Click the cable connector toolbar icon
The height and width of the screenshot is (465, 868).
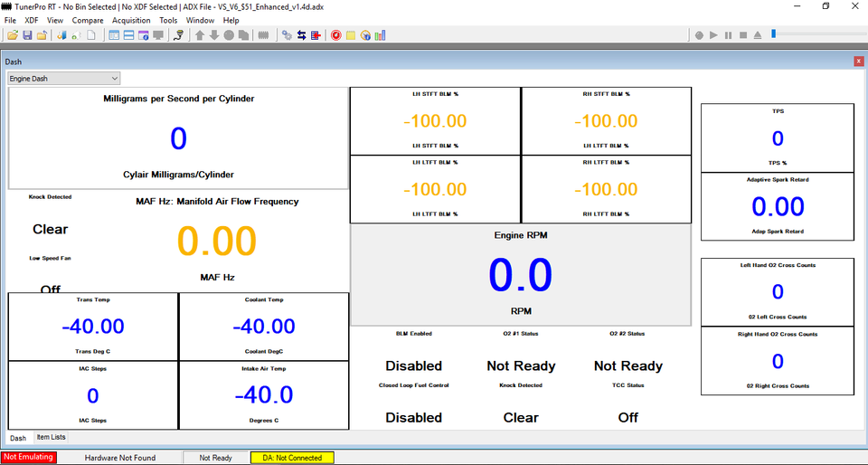click(178, 35)
